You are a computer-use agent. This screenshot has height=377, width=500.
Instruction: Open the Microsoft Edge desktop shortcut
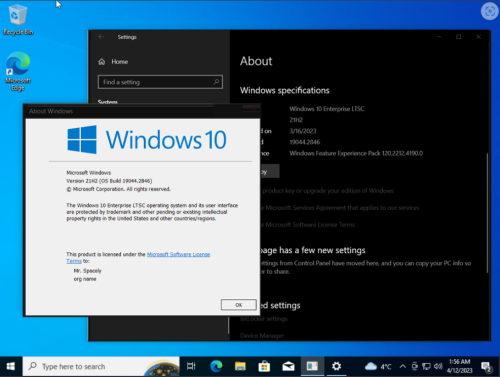[18, 71]
